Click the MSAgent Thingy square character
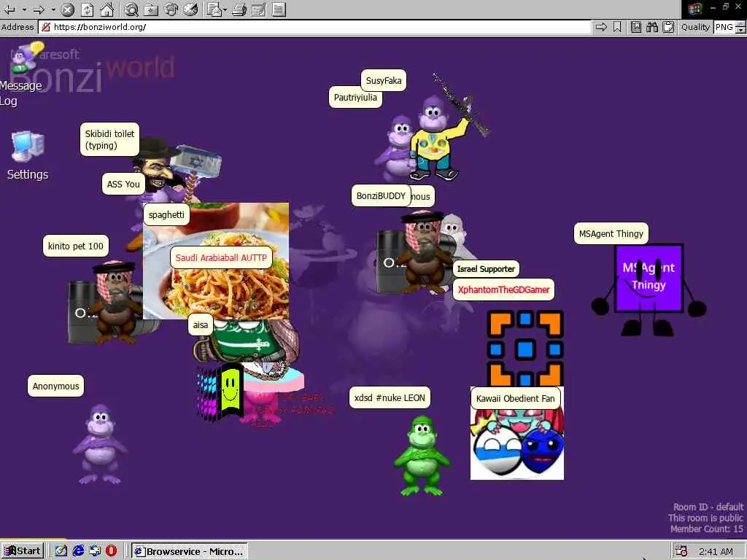747x560 pixels. [649, 289]
